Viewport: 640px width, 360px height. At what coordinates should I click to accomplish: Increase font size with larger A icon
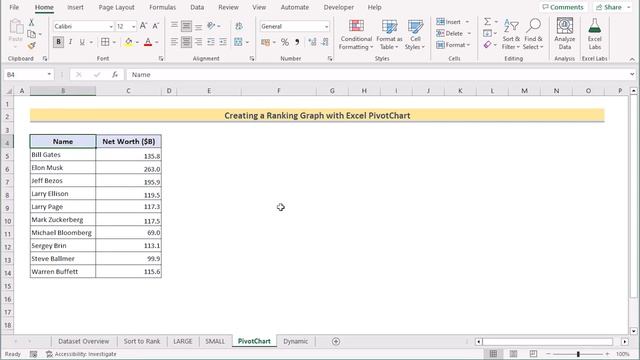pos(143,26)
